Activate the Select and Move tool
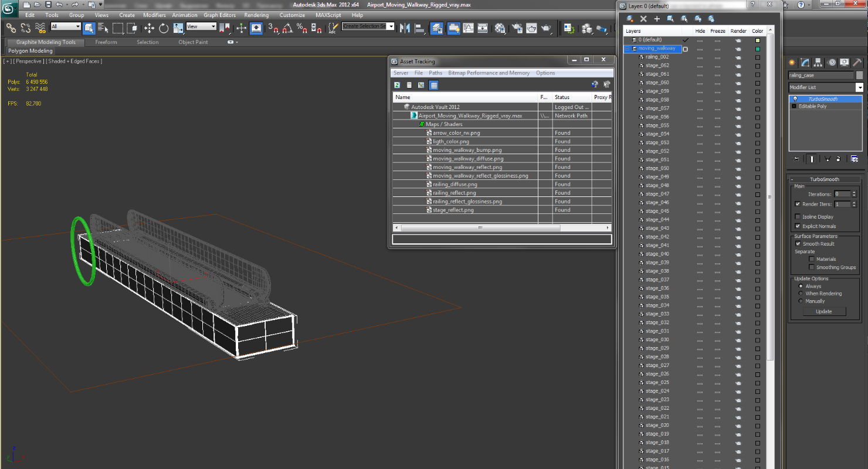The image size is (868, 469). pyautogui.click(x=149, y=28)
